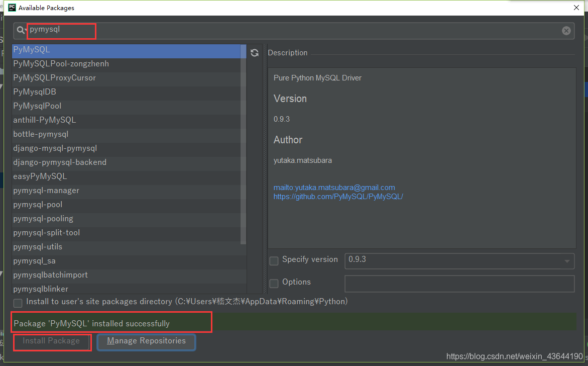Close the Available Packages dialog
Image resolution: width=588 pixels, height=366 pixels.
(576, 8)
